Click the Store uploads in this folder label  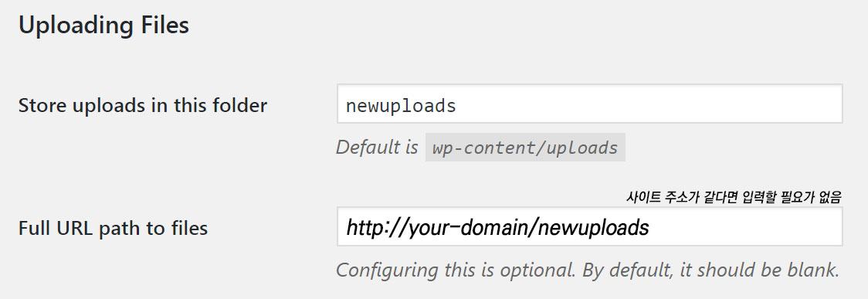pyautogui.click(x=143, y=105)
